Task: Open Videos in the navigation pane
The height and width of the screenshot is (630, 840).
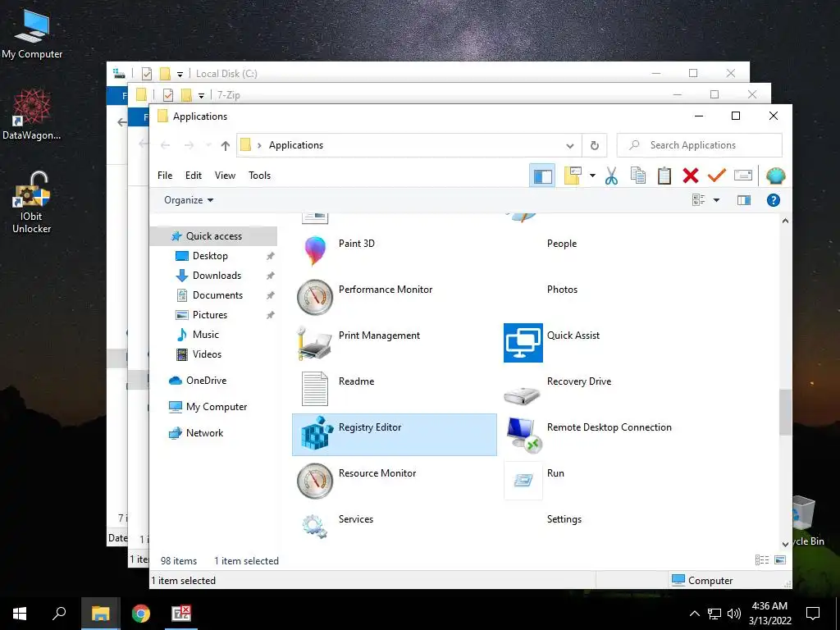Action: (x=207, y=354)
